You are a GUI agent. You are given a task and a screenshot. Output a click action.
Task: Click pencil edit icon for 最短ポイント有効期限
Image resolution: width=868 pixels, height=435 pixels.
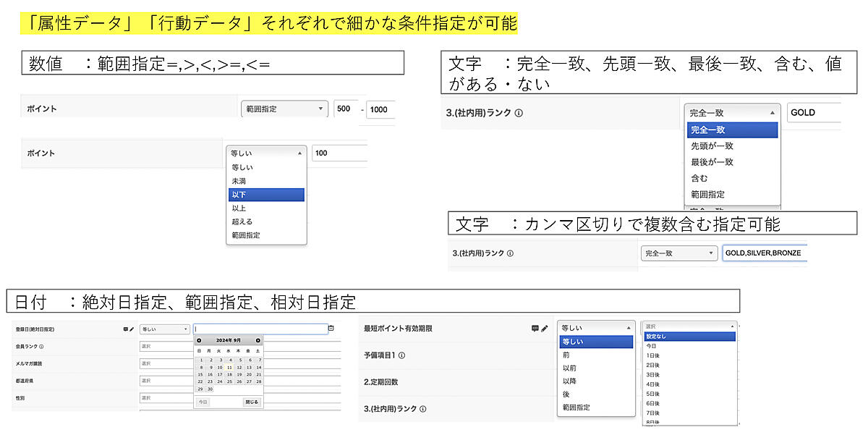click(x=545, y=328)
